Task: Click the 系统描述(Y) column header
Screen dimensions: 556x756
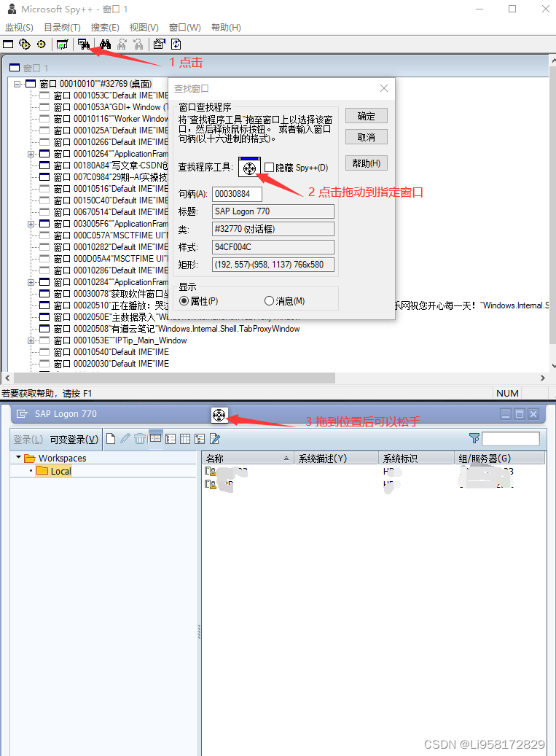Action: point(335,458)
